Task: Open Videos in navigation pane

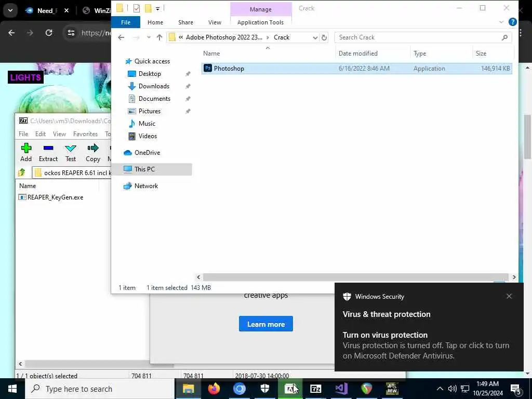Action: 147,136
